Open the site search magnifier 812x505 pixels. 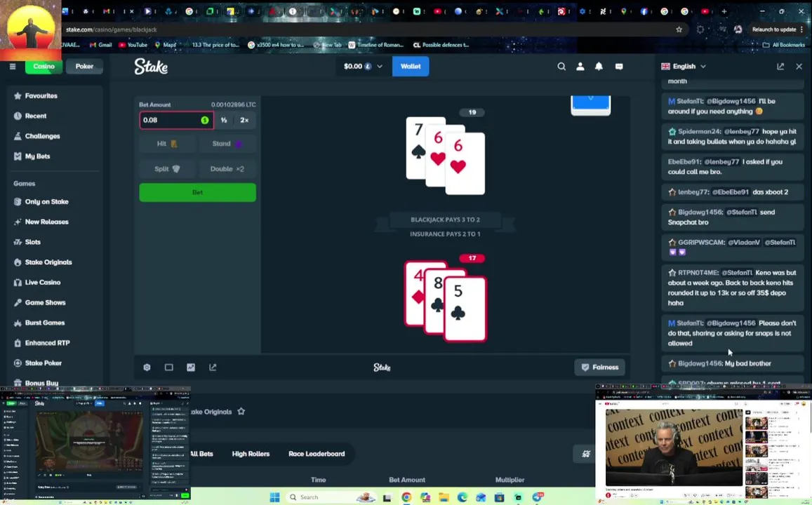[x=561, y=66]
